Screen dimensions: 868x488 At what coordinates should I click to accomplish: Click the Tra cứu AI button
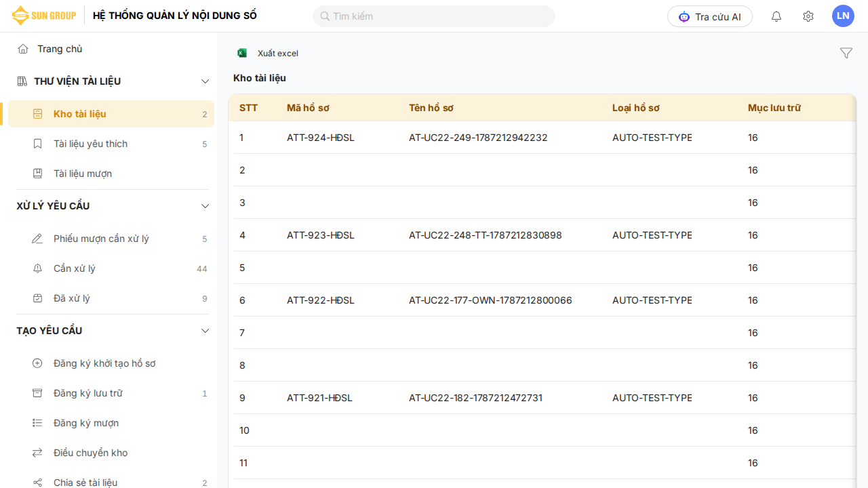pos(710,16)
